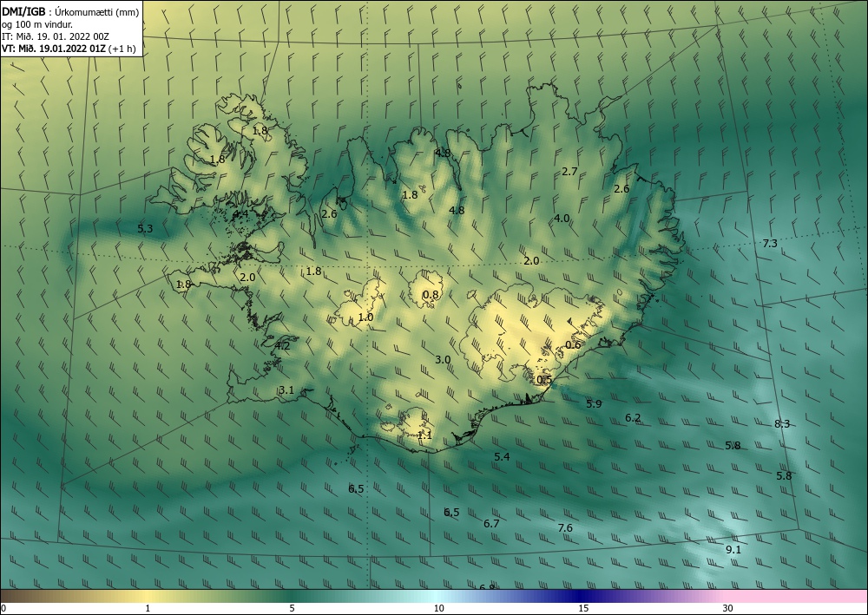Click the '5' label on the color scale
This screenshot has height=615, width=868.
click(292, 609)
